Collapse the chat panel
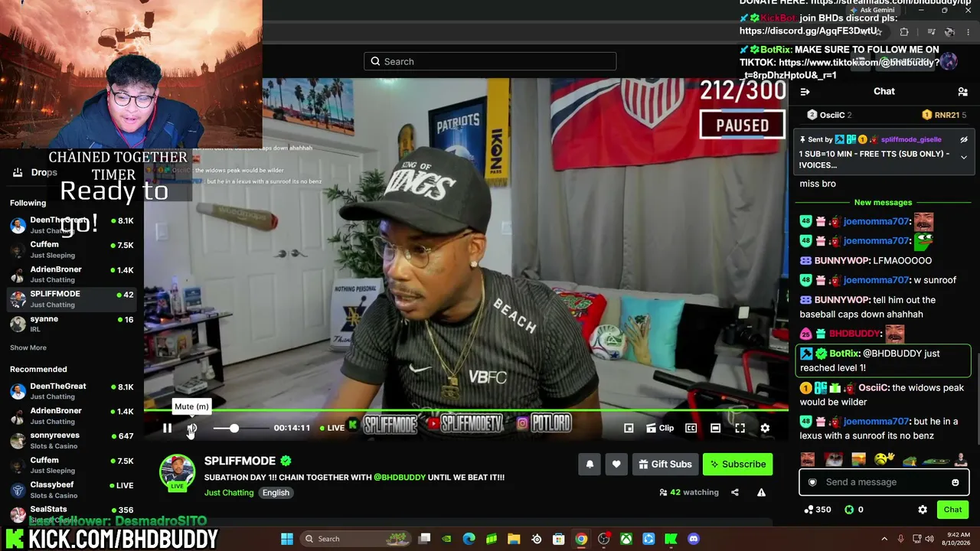The image size is (980, 551). coord(805,92)
